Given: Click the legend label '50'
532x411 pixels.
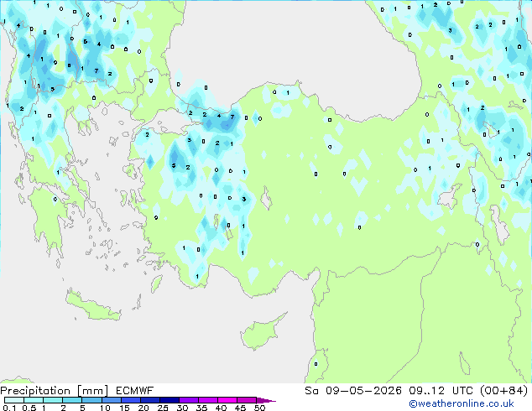Looking at the screenshot, I should coord(260,408).
